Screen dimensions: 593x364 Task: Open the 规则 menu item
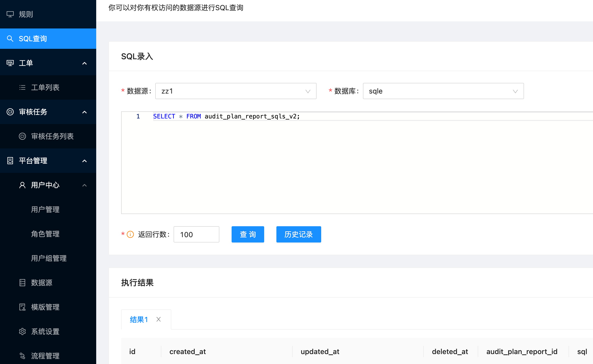point(48,14)
